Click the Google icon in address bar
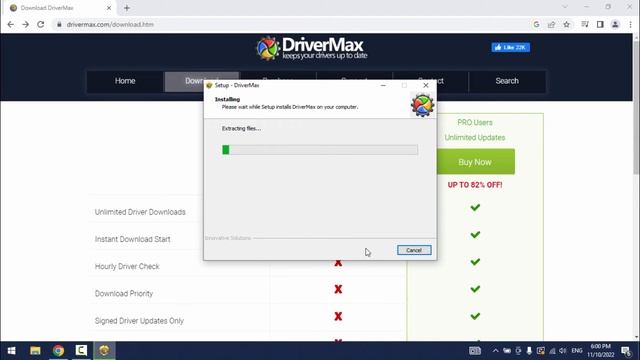The image size is (640, 360). pyautogui.click(x=536, y=24)
